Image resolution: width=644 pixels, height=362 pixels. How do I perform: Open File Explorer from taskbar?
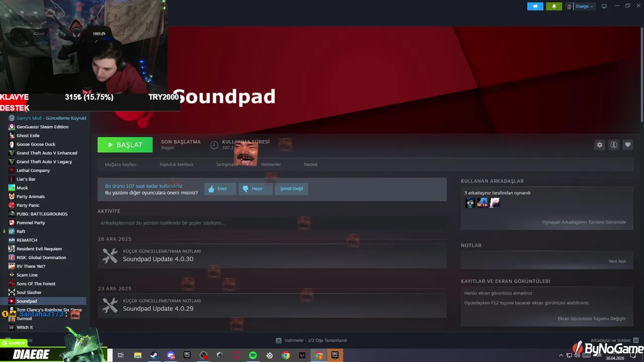click(137, 355)
